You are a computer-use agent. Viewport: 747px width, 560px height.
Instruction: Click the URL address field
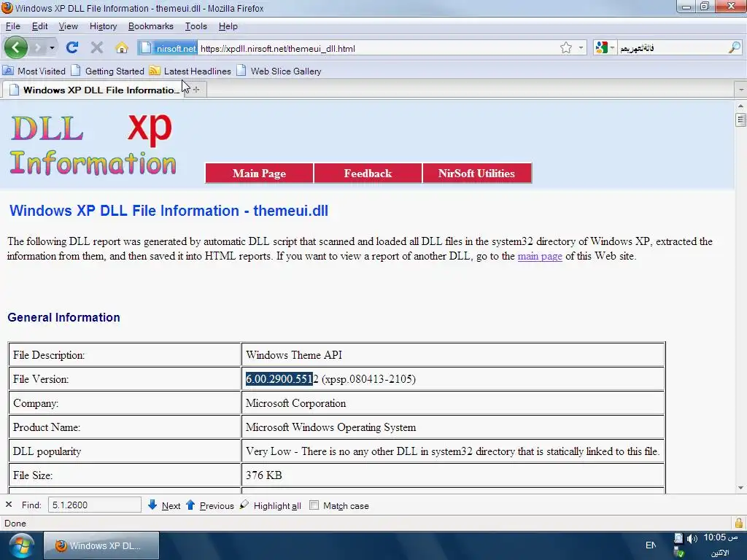[x=376, y=48]
